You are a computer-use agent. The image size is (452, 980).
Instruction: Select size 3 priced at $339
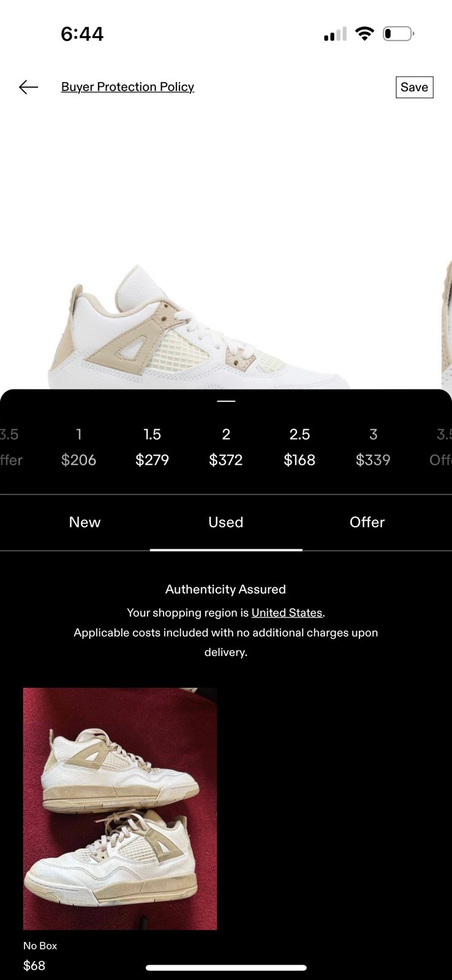(373, 447)
